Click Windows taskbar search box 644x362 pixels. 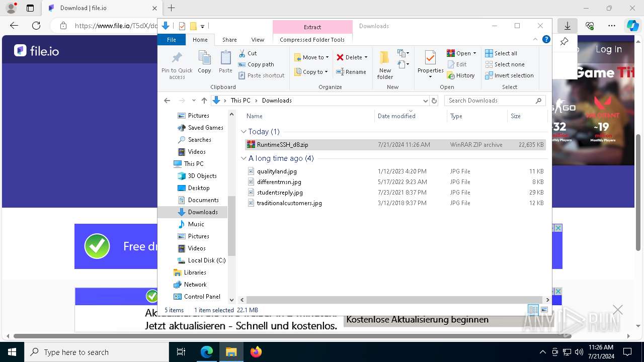pos(97,352)
